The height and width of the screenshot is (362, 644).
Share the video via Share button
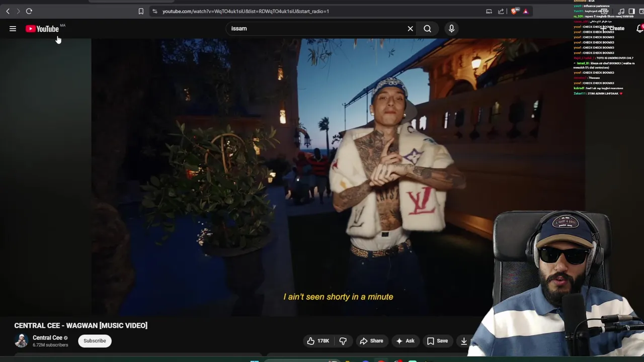[x=371, y=341]
